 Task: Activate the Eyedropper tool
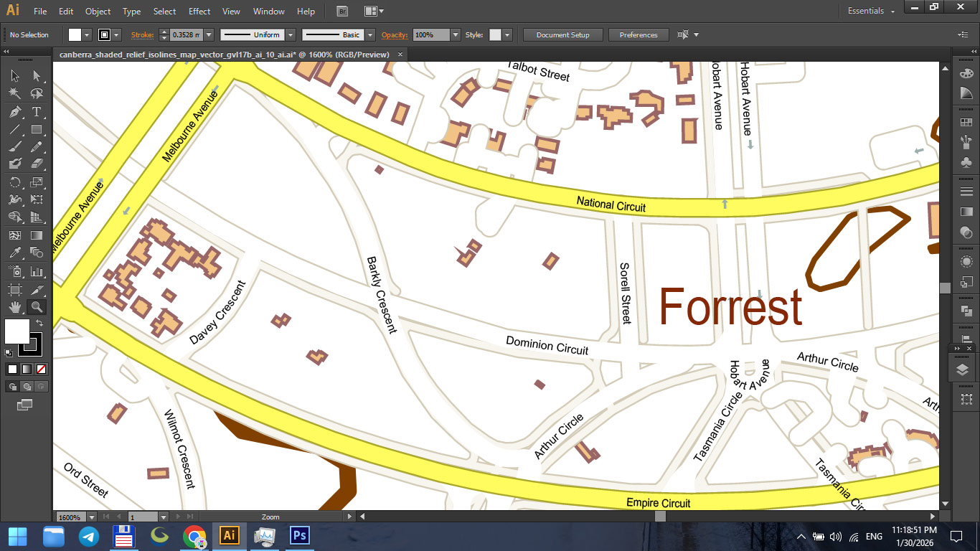click(x=15, y=253)
